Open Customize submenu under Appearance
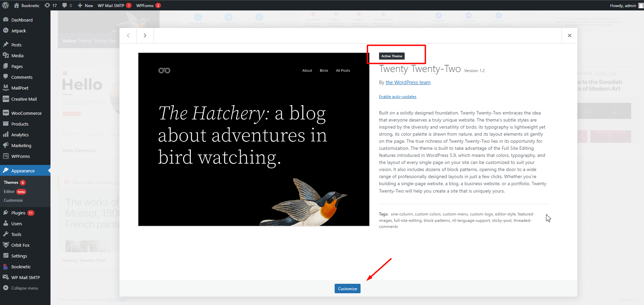Image resolution: width=644 pixels, height=305 pixels. tap(13, 200)
